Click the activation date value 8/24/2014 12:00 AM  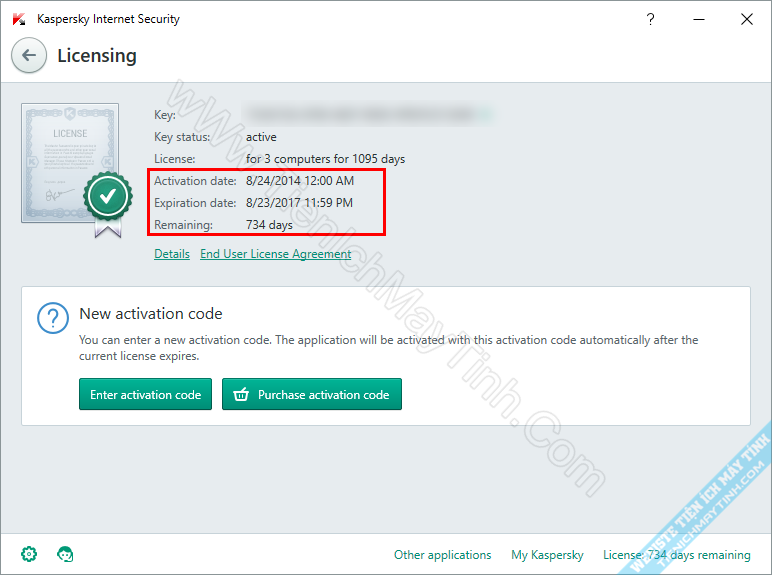pyautogui.click(x=300, y=181)
